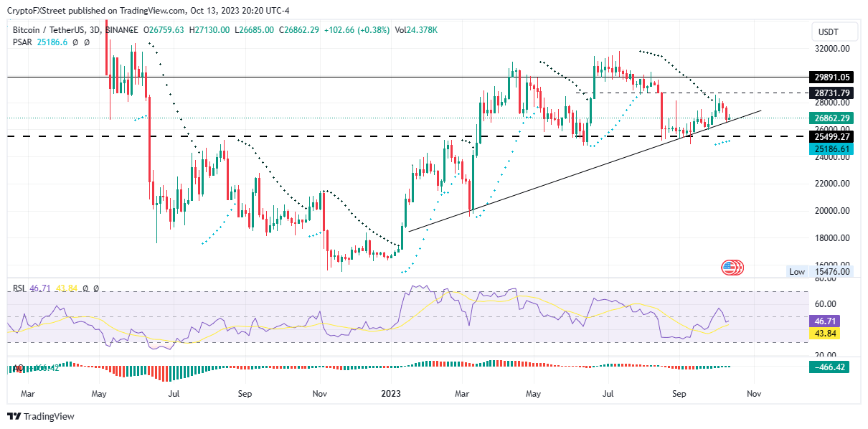Viewport: 868px width, 429px height.
Task: Click the TradingView logo
Action: click(42, 416)
